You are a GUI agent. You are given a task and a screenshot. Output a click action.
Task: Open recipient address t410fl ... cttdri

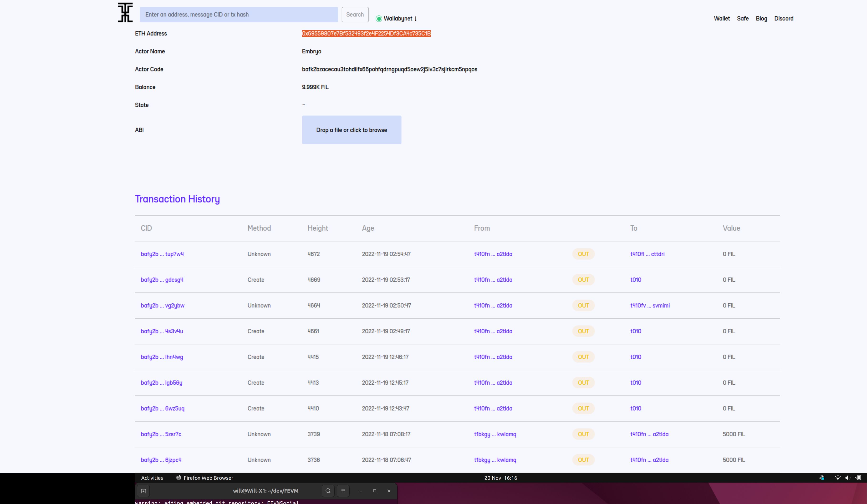(x=647, y=254)
